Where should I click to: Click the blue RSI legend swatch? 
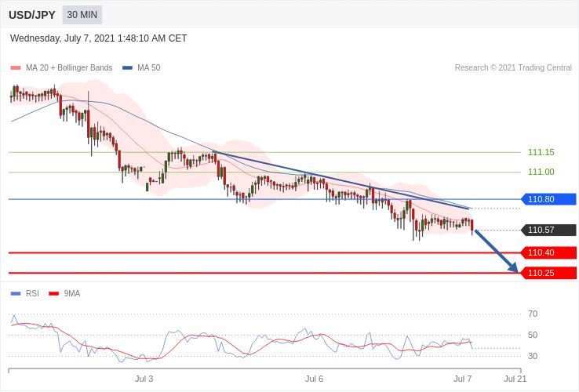point(16,294)
